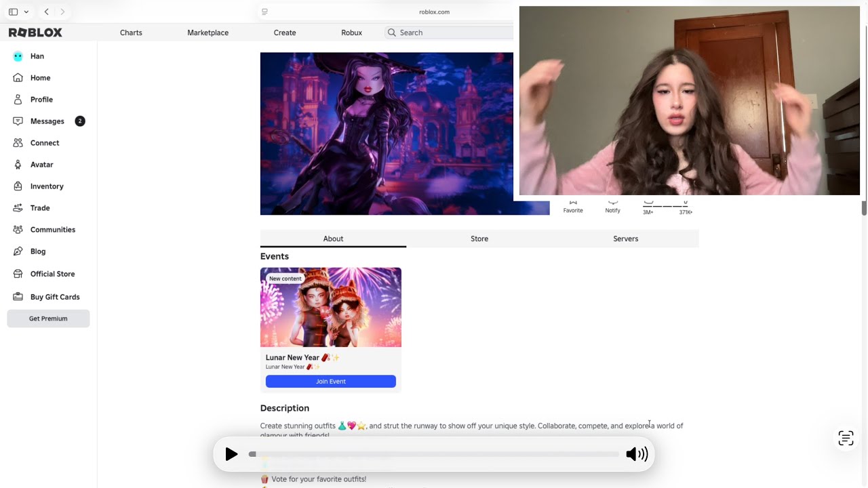Viewport: 868px width, 488px height.
Task: Open the Lunar New Year event thumbnail
Action: coord(331,307)
